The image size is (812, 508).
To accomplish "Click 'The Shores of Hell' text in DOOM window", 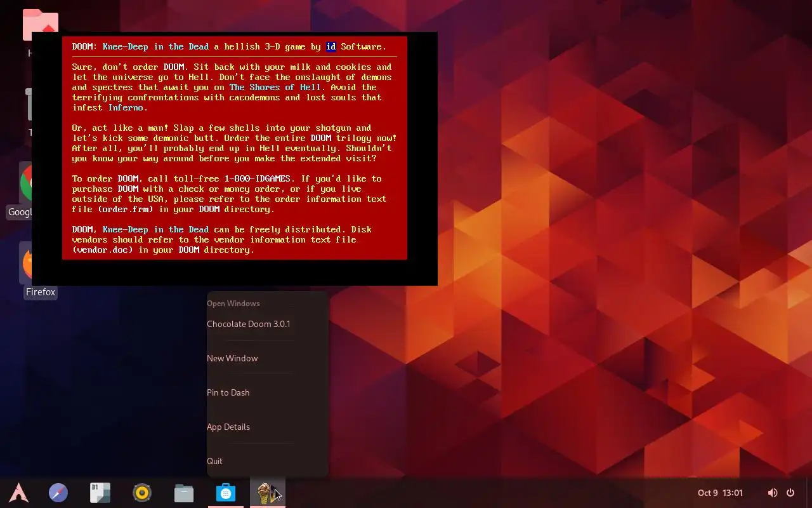I will [x=275, y=87].
